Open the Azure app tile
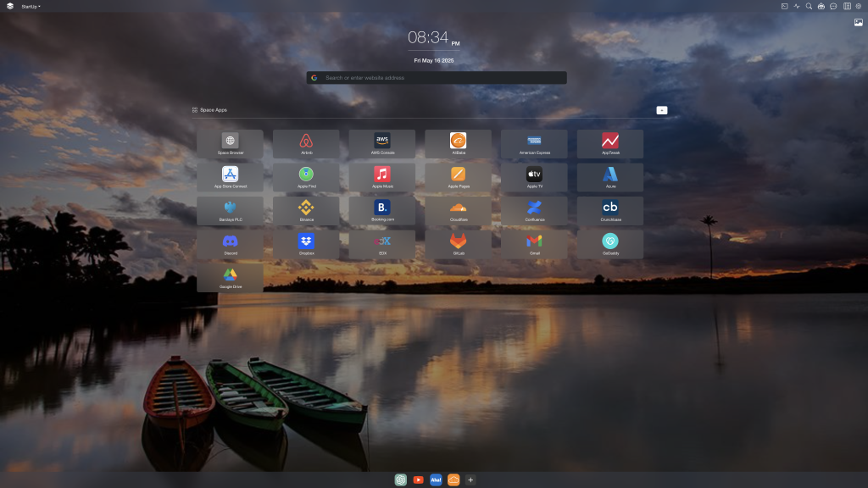This screenshot has height=488, width=868. (x=610, y=178)
